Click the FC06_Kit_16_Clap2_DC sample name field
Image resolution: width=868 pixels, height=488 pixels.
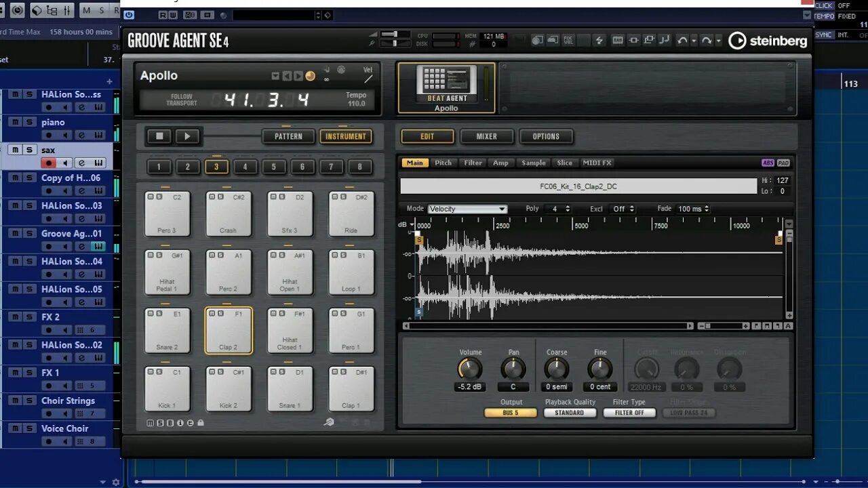click(578, 186)
